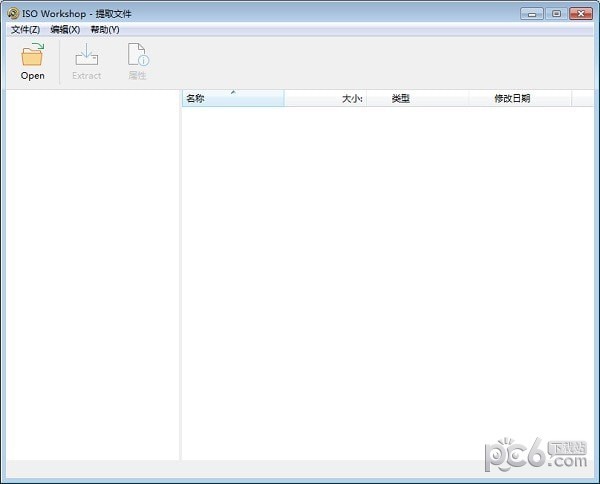
Task: Sort list by 类型 column header
Action: 417,98
